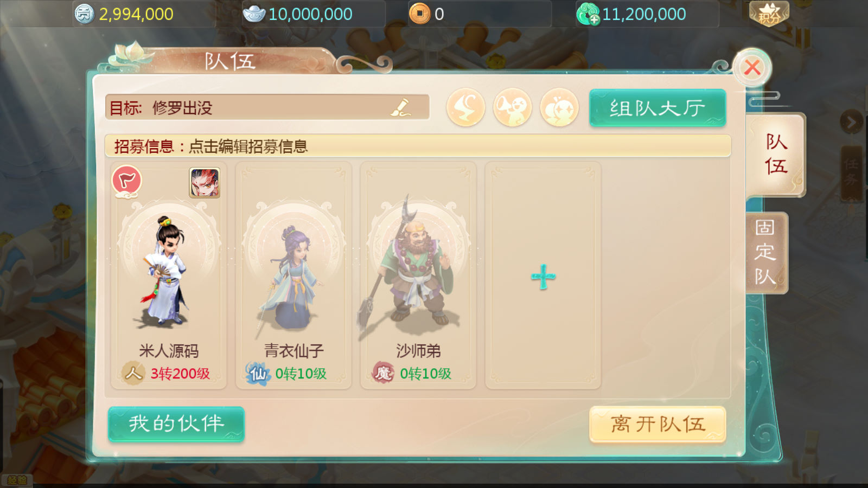868x488 pixels.
Task: Add member via the plus slot
Action: 543,277
